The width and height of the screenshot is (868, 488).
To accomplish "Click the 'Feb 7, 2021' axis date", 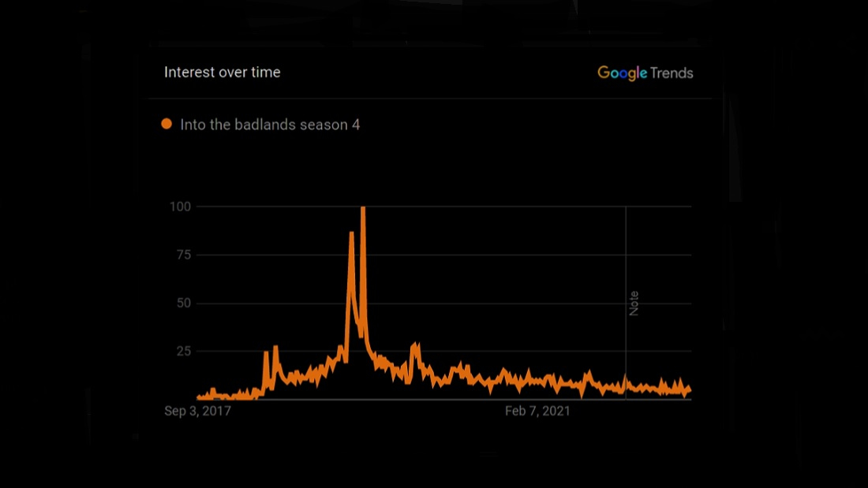I will click(x=537, y=411).
